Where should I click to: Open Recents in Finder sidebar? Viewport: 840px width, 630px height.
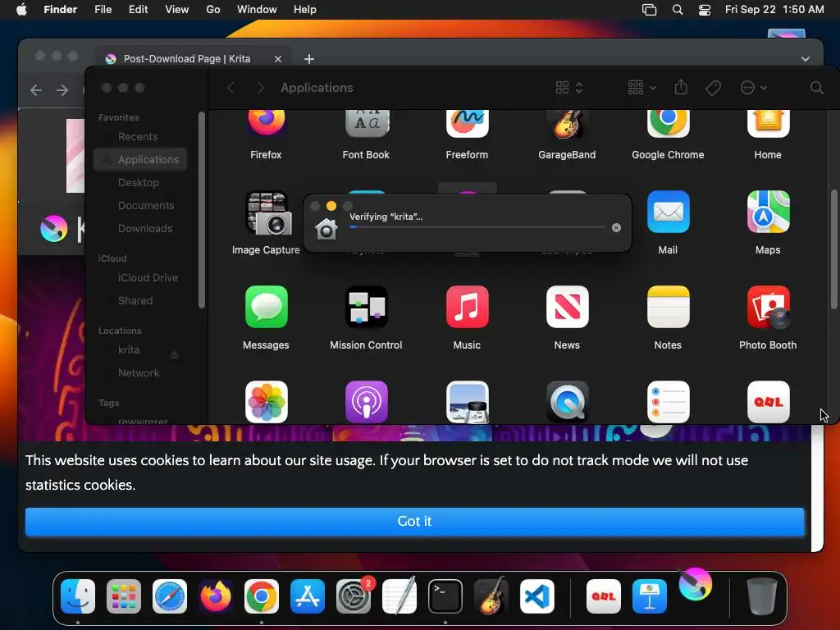pos(138,137)
